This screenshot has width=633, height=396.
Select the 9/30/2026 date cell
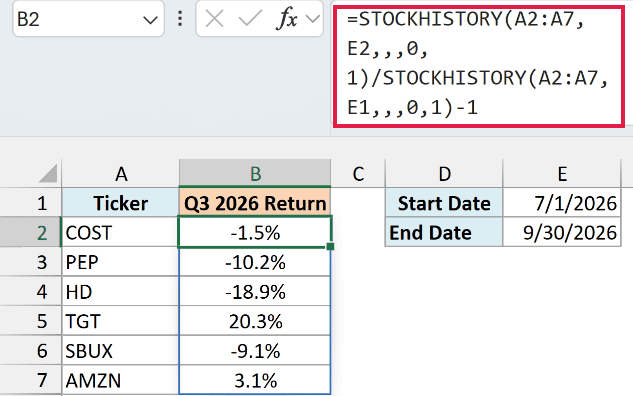point(562,232)
